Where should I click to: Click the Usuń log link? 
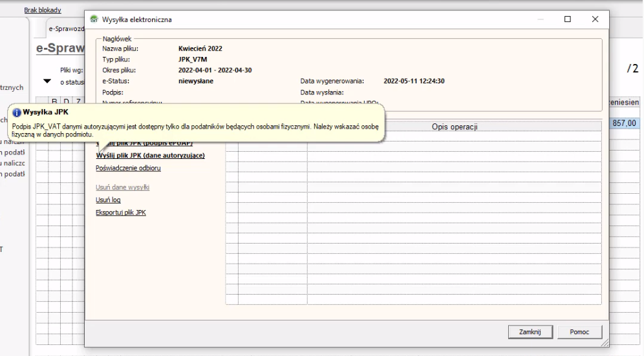pos(108,200)
